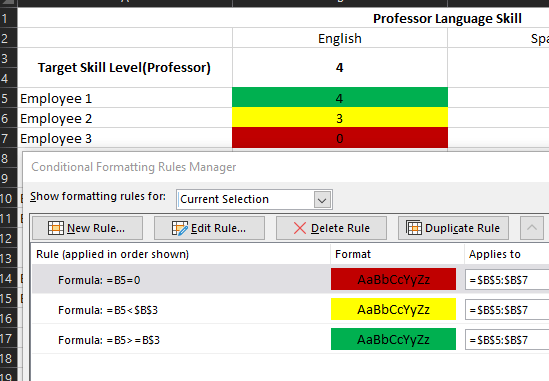Image resolution: width=549 pixels, height=381 pixels.
Task: Click the Rule (applied in order shown) column header
Action: tap(181, 254)
